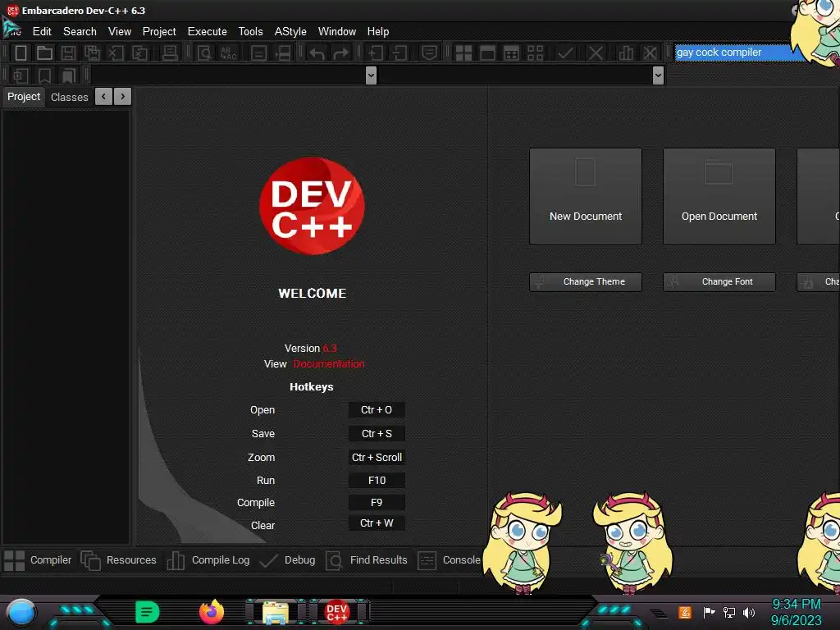Viewport: 840px width, 630px height.
Task: Click the Dev-C++ taskbar icon
Action: point(337,612)
